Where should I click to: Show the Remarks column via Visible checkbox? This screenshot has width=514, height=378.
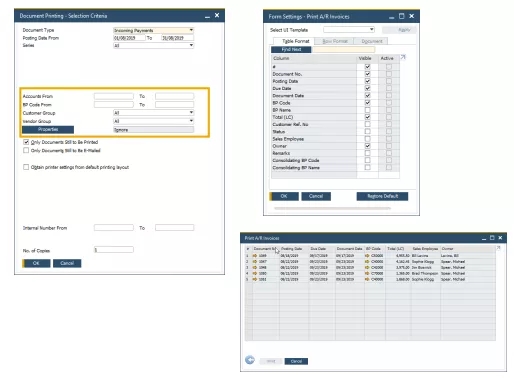point(367,153)
